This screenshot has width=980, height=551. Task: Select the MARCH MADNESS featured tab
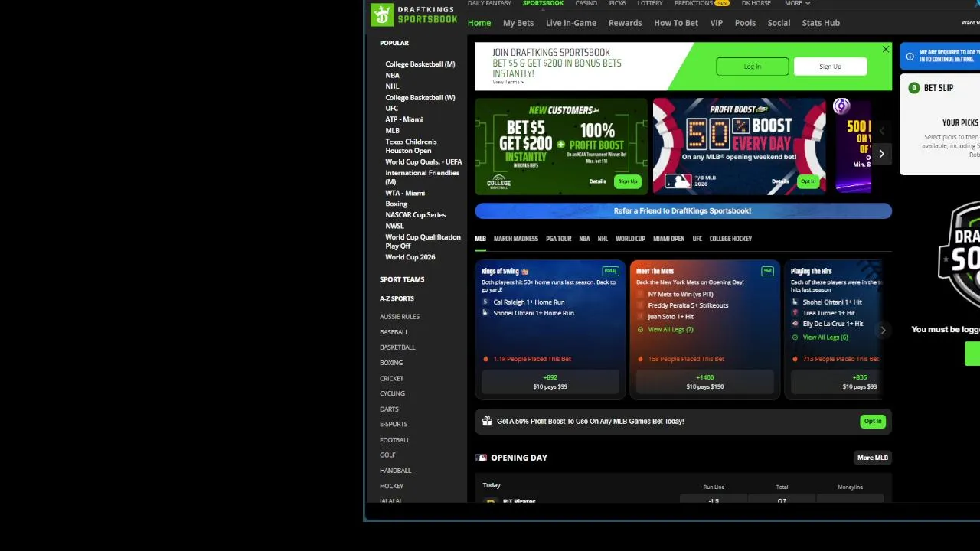516,239
